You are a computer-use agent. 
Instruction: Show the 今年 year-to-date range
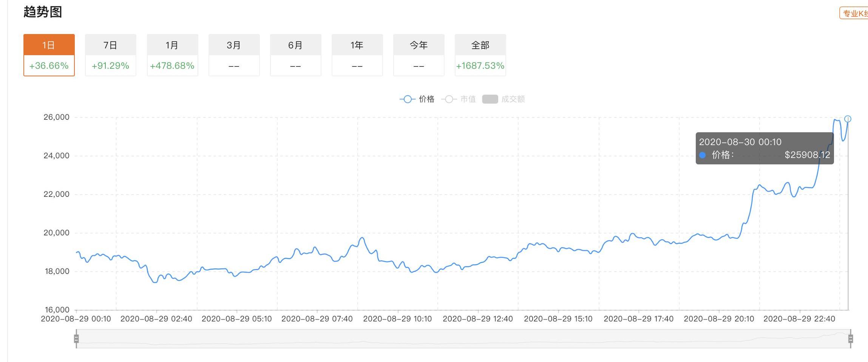pyautogui.click(x=419, y=45)
